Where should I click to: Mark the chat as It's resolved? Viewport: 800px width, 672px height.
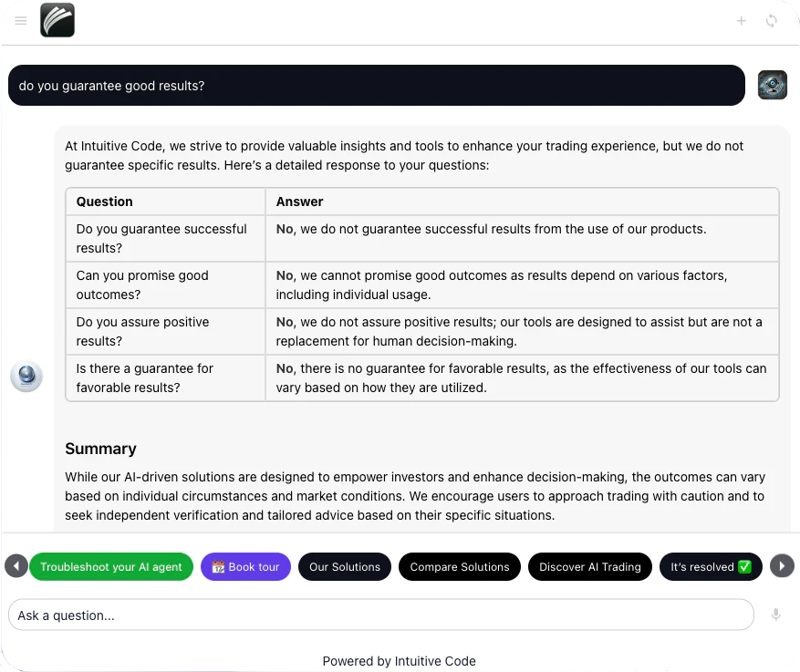[711, 566]
